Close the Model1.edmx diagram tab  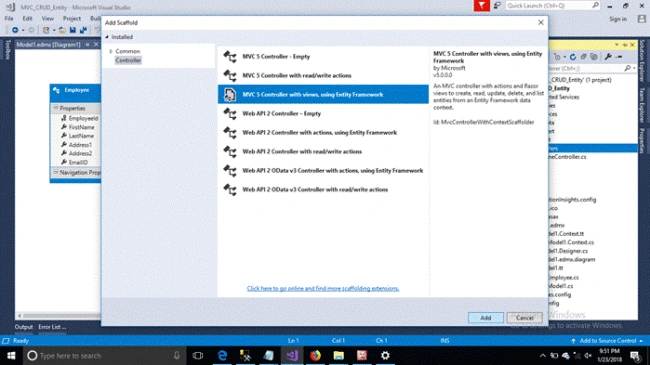click(96, 44)
